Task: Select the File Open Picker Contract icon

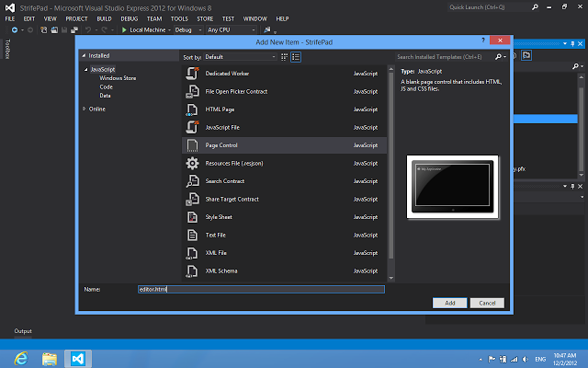Action: [192, 91]
